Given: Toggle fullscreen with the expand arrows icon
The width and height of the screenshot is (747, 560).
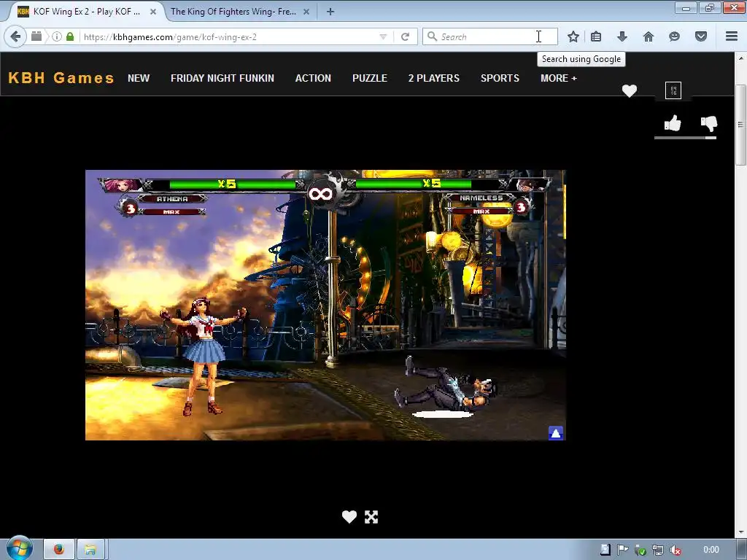Looking at the screenshot, I should 371,517.
